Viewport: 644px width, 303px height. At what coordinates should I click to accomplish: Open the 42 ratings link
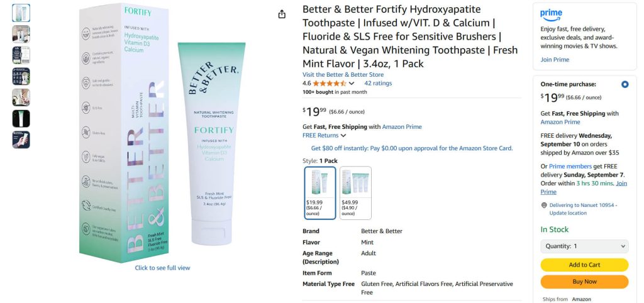pos(378,84)
